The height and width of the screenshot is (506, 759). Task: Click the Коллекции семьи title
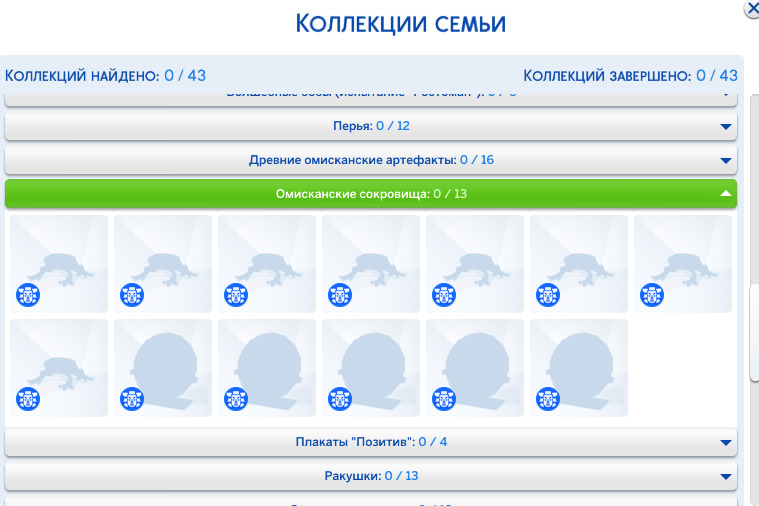pos(401,24)
